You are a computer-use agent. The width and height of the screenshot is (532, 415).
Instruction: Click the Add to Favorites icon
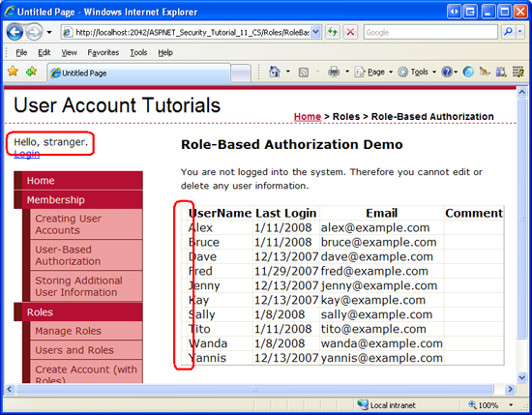[x=32, y=72]
